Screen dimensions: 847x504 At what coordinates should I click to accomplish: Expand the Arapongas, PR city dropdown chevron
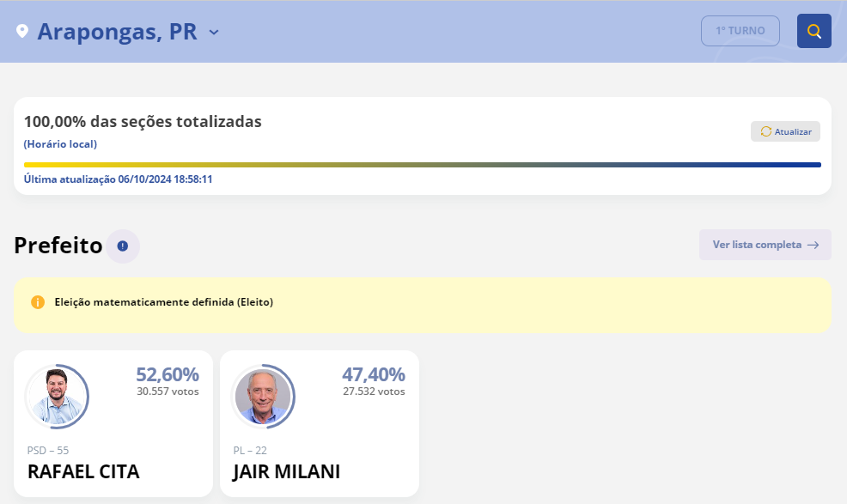pos(214,33)
